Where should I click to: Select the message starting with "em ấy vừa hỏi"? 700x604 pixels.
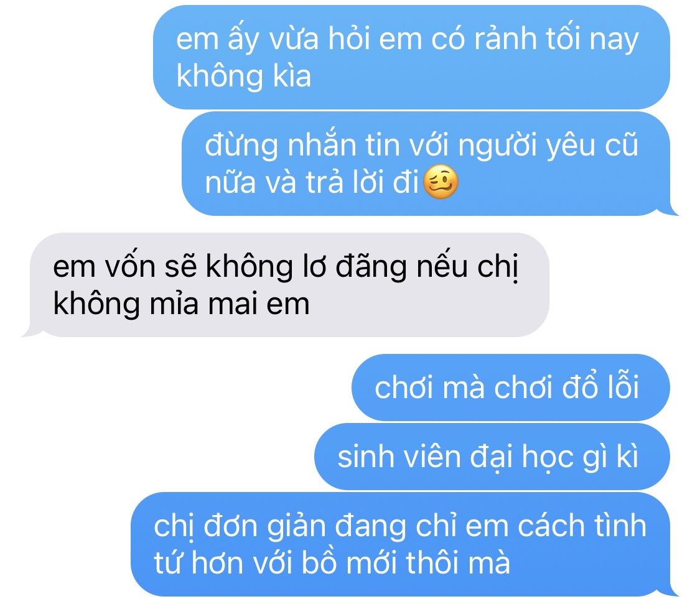pyautogui.click(x=411, y=57)
